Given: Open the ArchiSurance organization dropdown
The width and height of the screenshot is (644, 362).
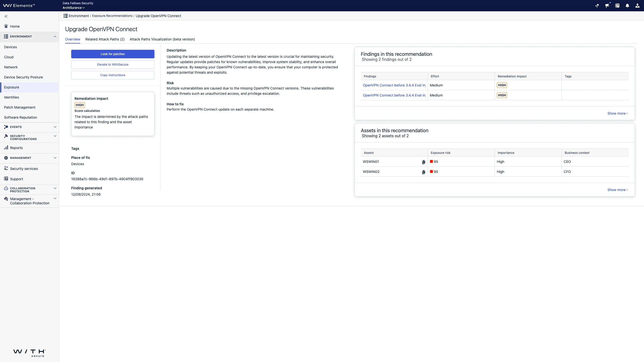Looking at the screenshot, I should (73, 8).
